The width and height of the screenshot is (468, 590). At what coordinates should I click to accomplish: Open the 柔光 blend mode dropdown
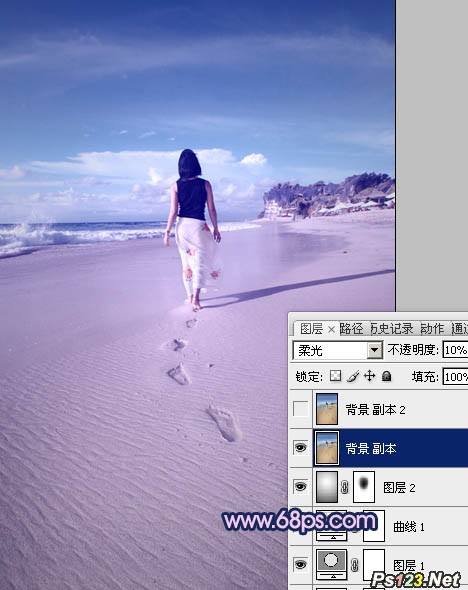coord(374,350)
